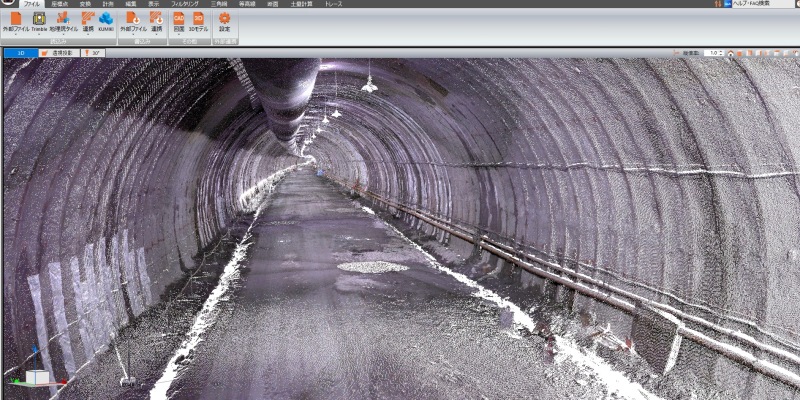Click the ヘルプ・FAQ検索 search field
800x400 pixels.
(763, 4)
